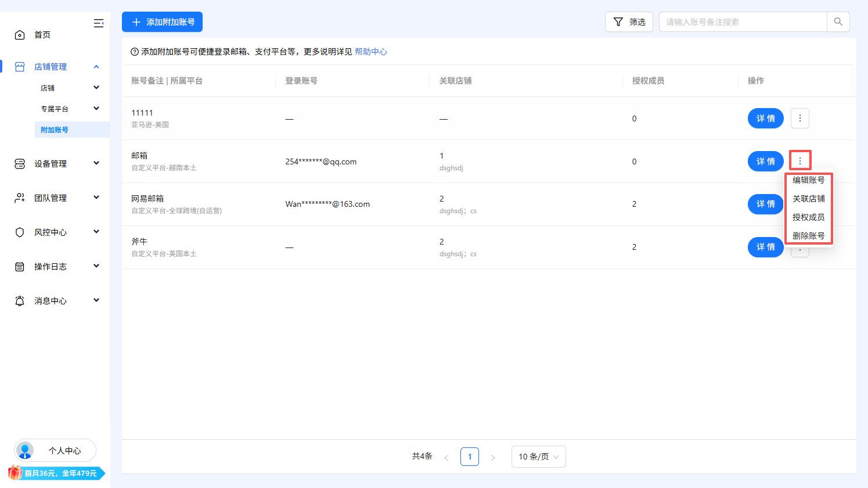This screenshot has width=868, height=488.
Task: Click the 团队管理 team management icon
Action: click(x=19, y=198)
